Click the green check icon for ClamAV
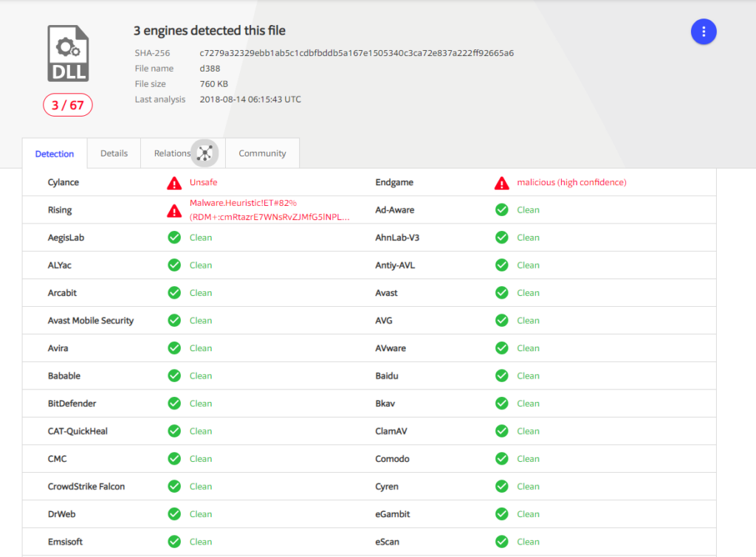 point(501,432)
